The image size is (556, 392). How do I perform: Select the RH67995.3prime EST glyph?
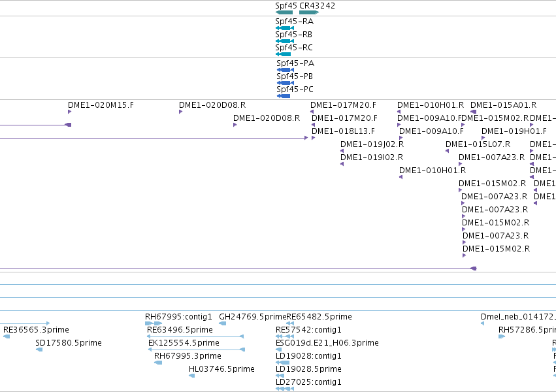[x=158, y=363]
